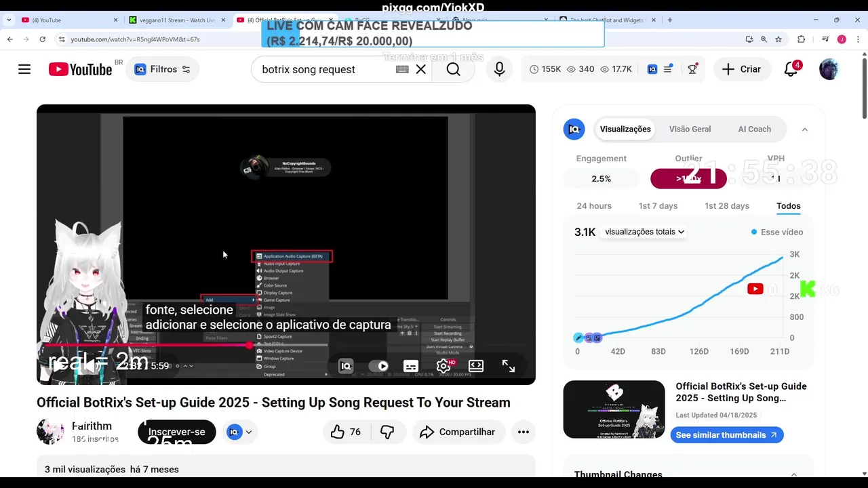The image size is (868, 488).
Task: Open the account avatar menu
Action: (x=829, y=69)
